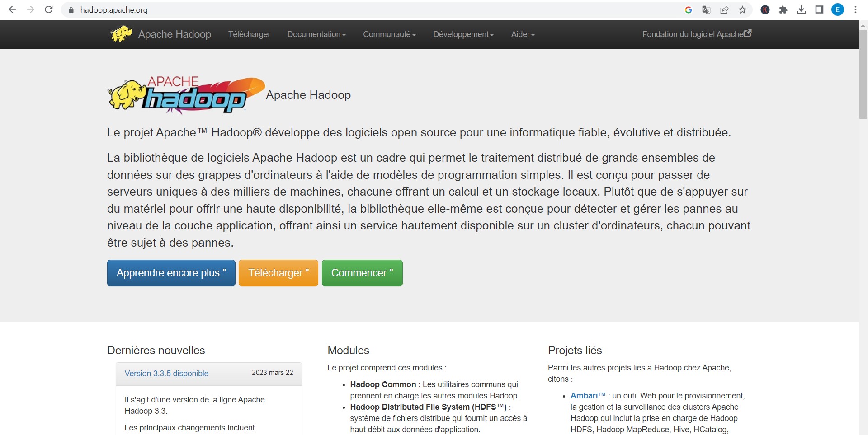Click the downloads tray icon
The image size is (868, 435).
point(801,10)
